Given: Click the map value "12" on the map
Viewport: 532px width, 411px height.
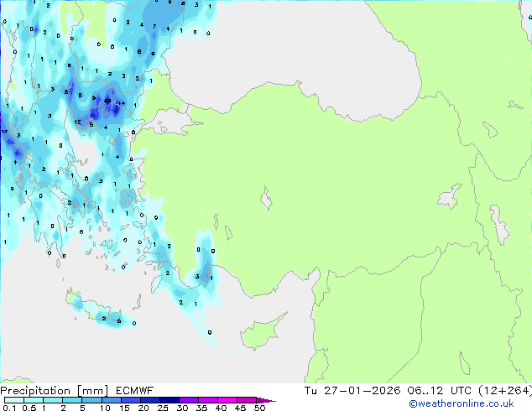Looking at the screenshot, I should [78, 122].
